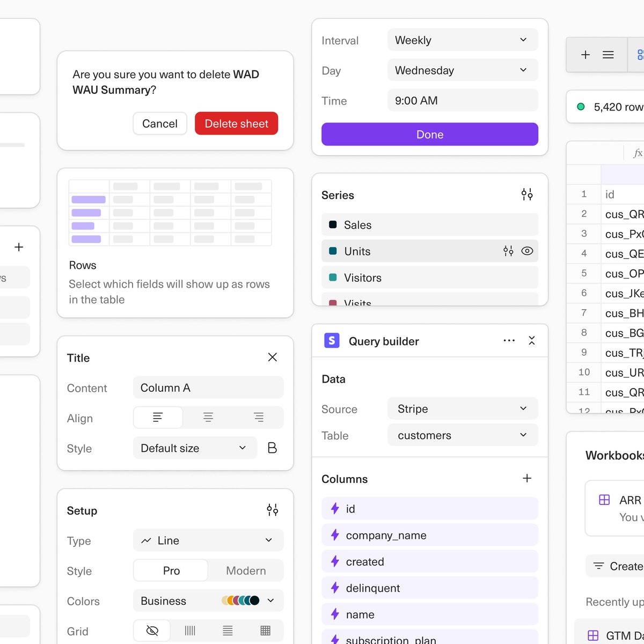This screenshot has width=644, height=644.
Task: Close the Title panel
Action: pos(273,357)
